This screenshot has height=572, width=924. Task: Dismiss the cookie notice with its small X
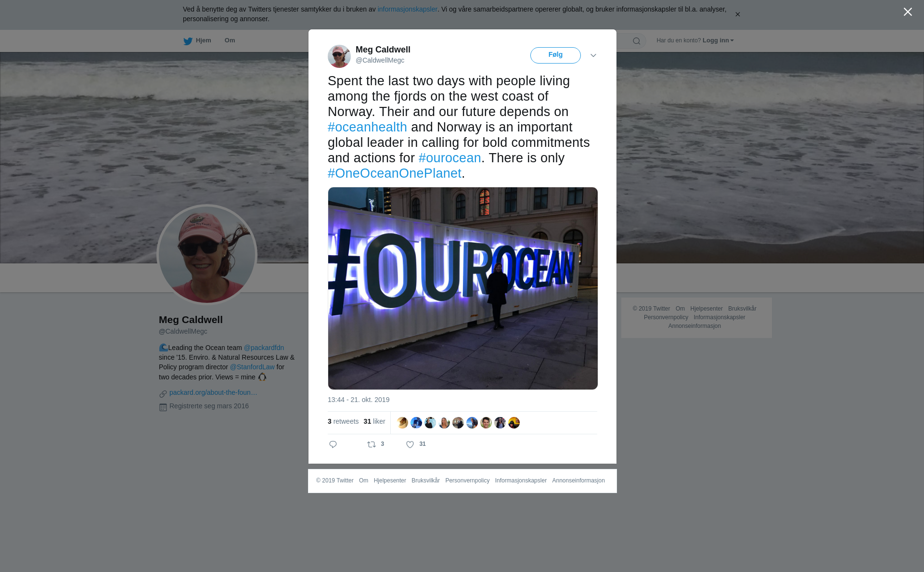737,14
